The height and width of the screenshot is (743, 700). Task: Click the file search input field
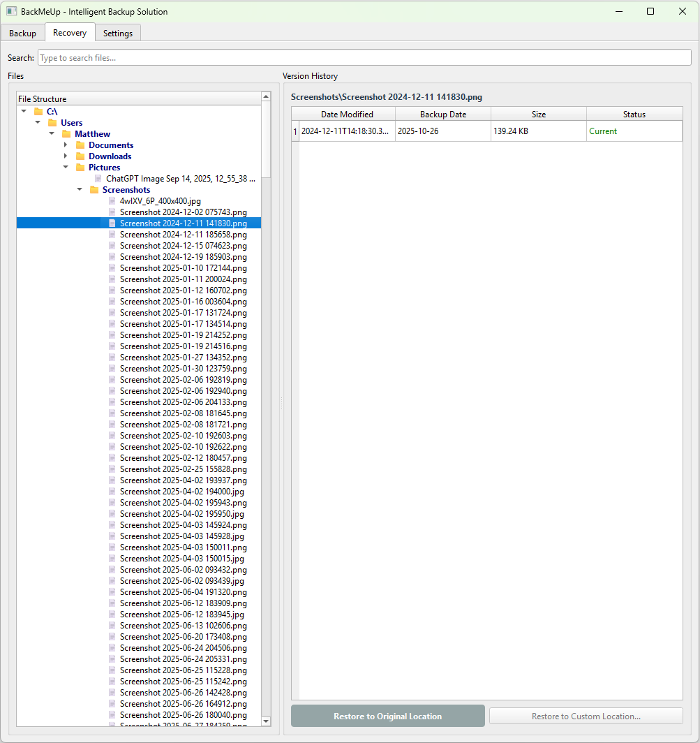coord(364,58)
